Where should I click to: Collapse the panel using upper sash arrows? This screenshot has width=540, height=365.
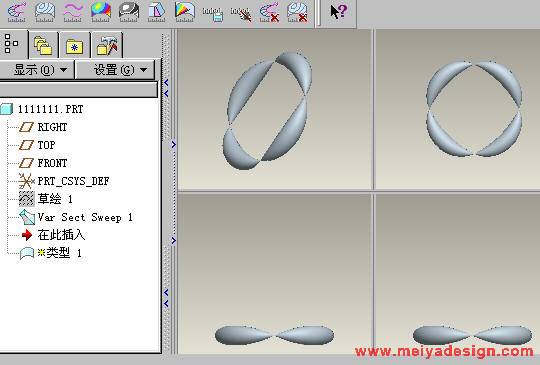[x=167, y=87]
